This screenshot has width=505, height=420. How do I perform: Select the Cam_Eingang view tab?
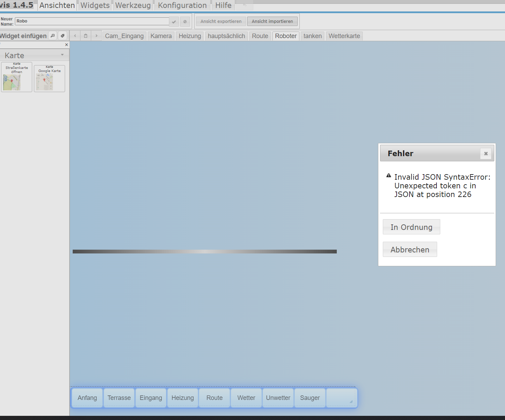pyautogui.click(x=124, y=36)
